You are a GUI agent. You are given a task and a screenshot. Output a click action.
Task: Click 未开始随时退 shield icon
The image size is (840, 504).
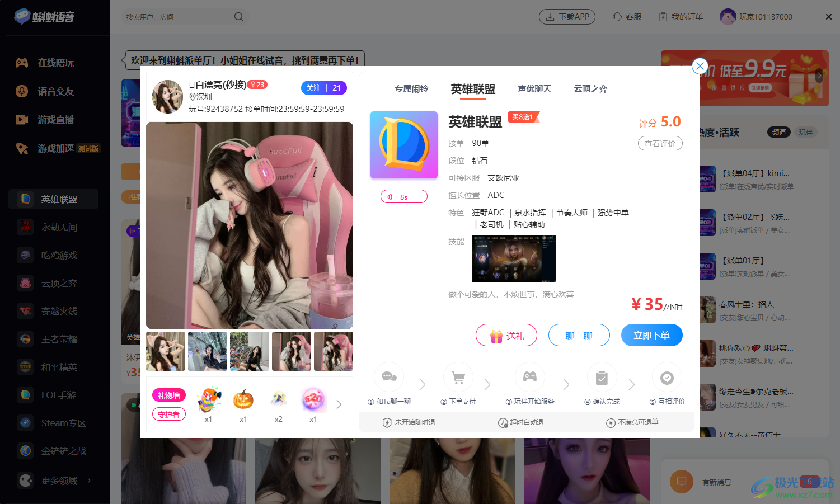click(387, 422)
